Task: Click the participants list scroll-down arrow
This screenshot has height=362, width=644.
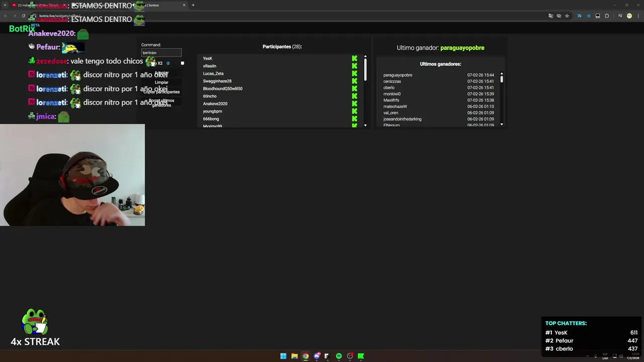Action: coord(365,125)
